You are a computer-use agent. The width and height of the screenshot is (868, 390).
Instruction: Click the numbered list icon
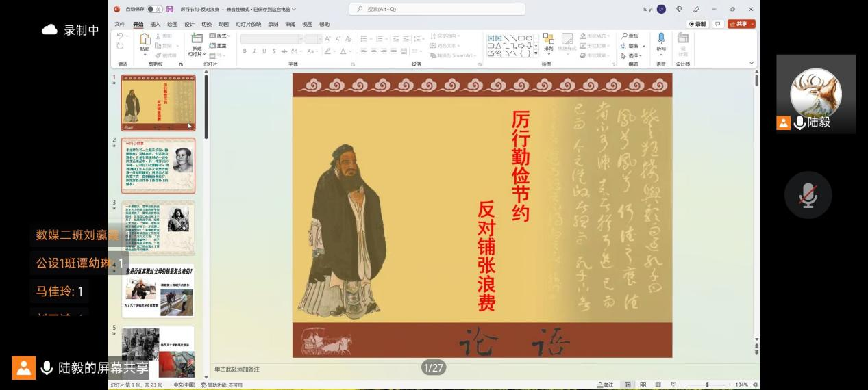click(380, 39)
